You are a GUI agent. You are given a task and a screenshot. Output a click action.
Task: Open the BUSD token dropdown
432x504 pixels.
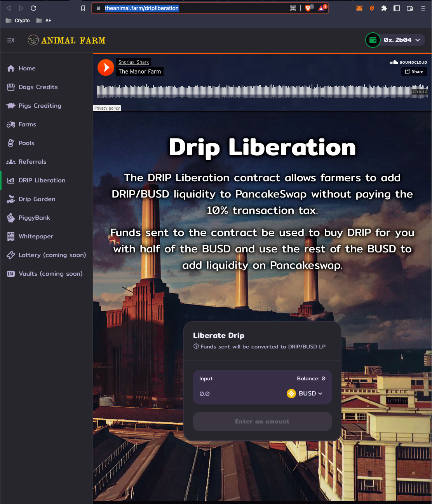coord(305,394)
